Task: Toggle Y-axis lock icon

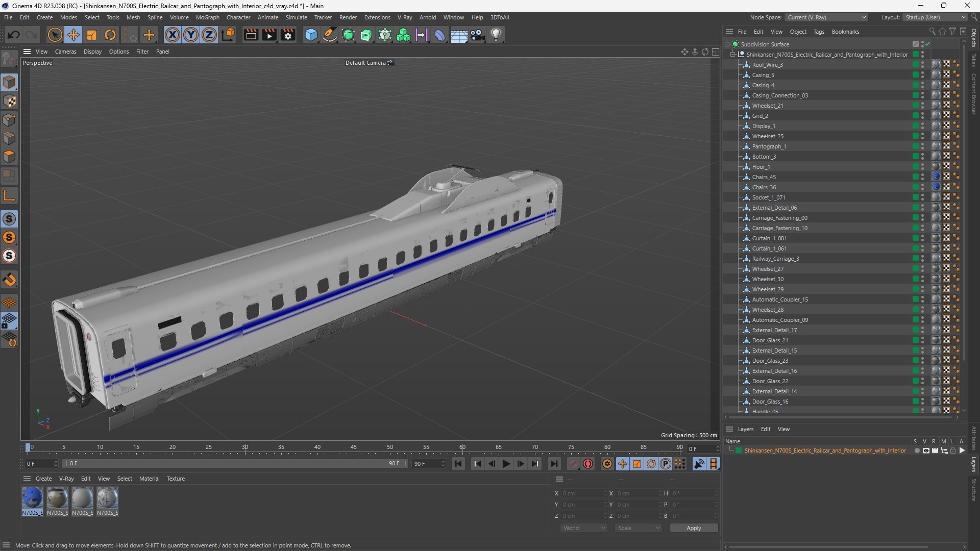Action: tap(191, 35)
